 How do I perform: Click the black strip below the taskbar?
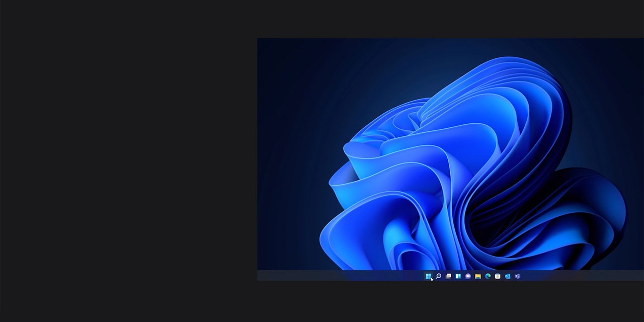click(x=448, y=302)
